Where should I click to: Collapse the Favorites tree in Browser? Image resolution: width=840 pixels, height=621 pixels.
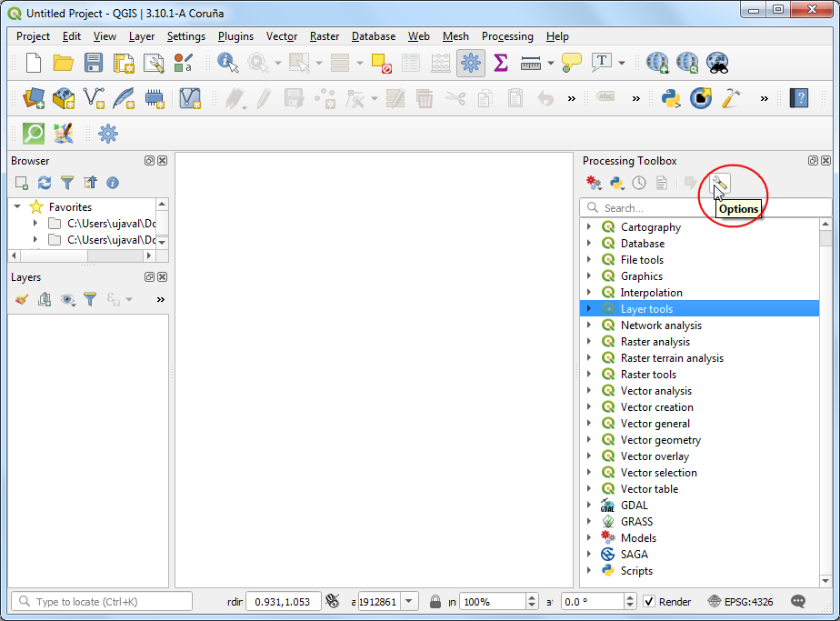pos(17,206)
